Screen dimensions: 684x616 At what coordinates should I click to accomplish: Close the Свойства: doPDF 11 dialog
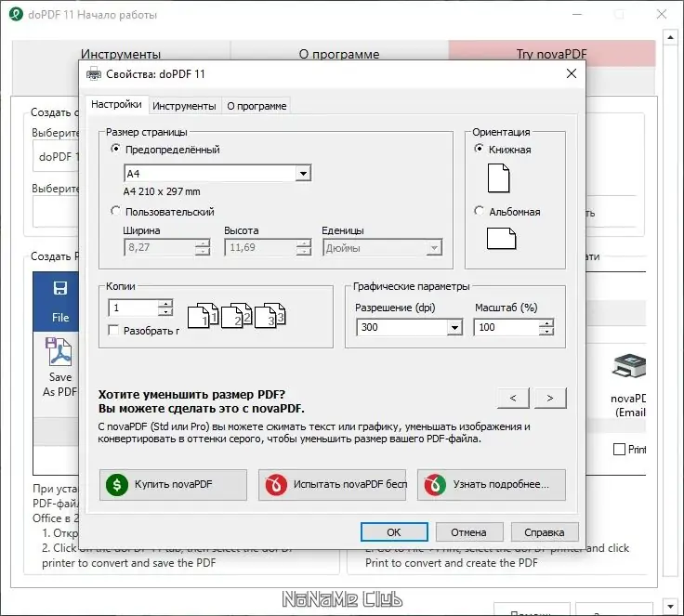click(x=571, y=73)
